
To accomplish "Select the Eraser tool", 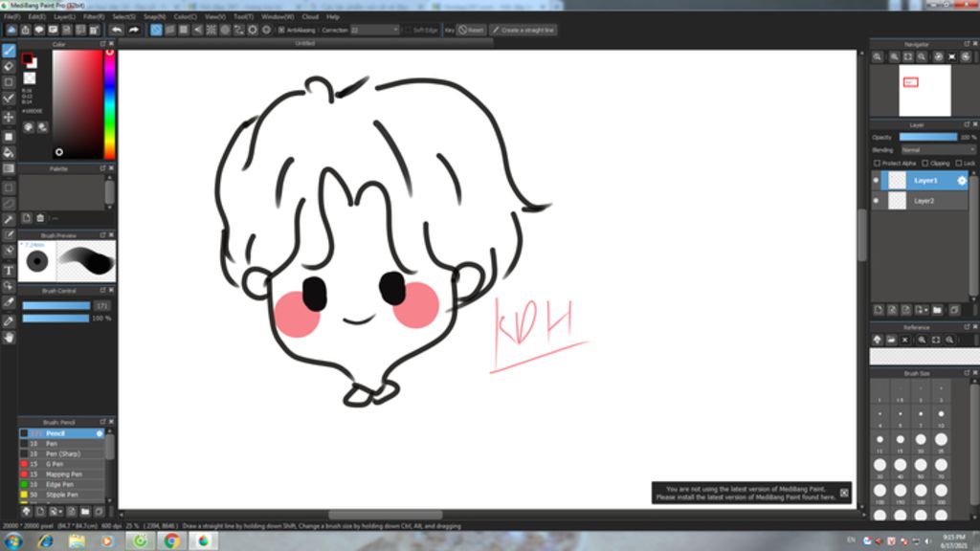I will click(x=9, y=66).
